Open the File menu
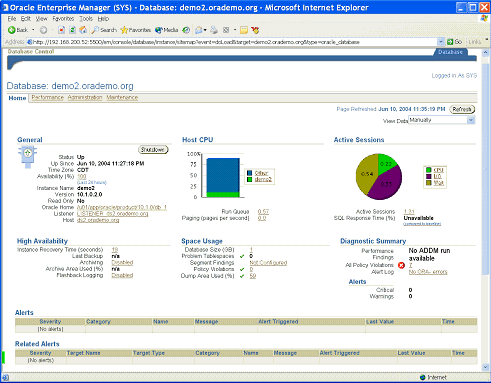Viewport: 491px width, 383px height. 12,19
